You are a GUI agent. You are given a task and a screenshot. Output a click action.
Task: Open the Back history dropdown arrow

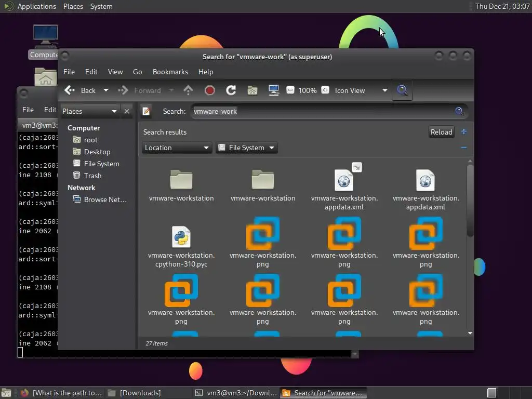[x=106, y=90]
